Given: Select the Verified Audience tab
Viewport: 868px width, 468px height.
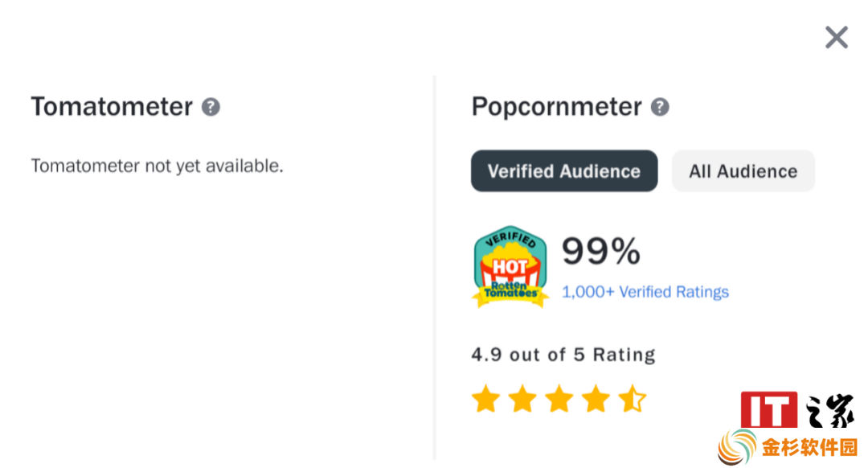Looking at the screenshot, I should coord(564,171).
